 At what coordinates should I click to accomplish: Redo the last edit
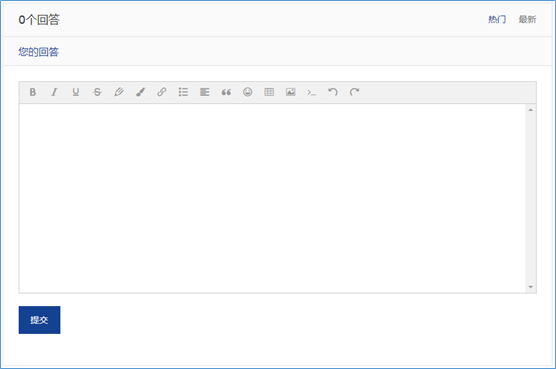pyautogui.click(x=354, y=92)
